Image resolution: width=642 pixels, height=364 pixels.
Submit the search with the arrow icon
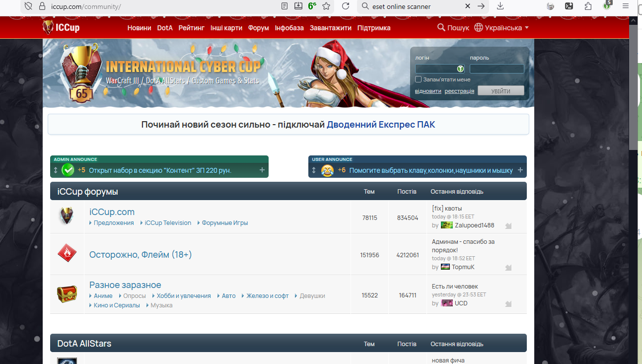click(481, 6)
